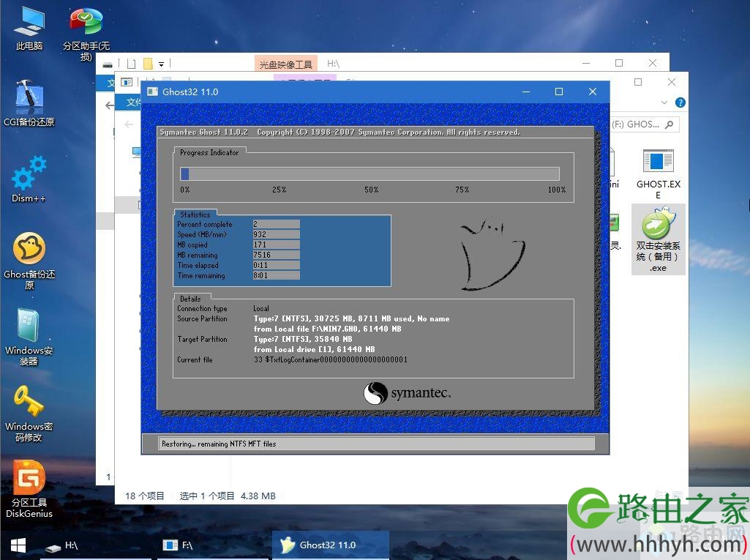The width and height of the screenshot is (750, 560).
Task: Open the 光盘映像工具 ribbon tab
Action: (285, 64)
